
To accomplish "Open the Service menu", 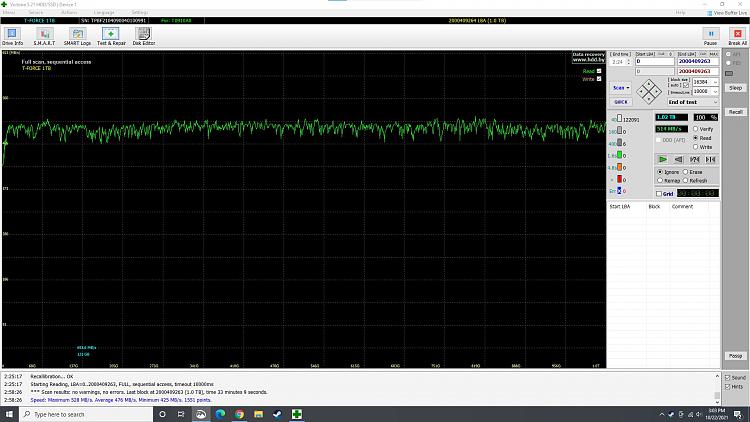I will click(35, 12).
